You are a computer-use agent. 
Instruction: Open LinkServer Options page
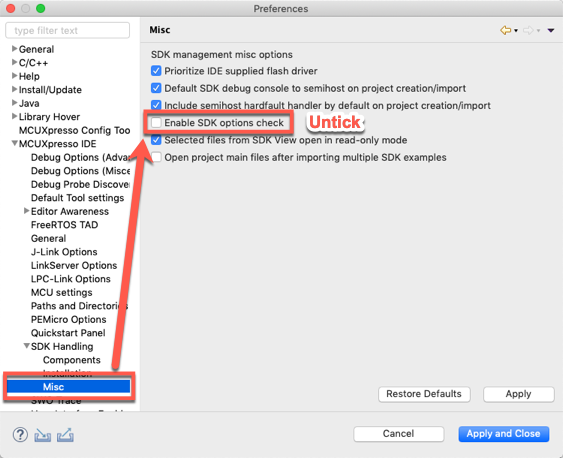pyautogui.click(x=74, y=265)
